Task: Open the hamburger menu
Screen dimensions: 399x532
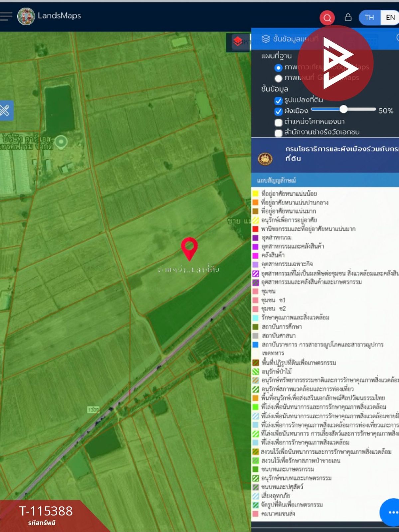Action: (5, 16)
